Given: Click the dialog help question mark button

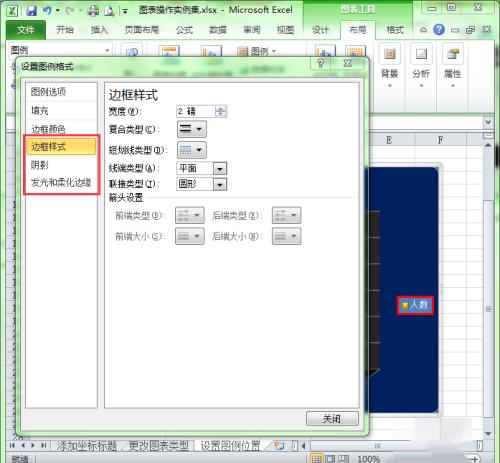Looking at the screenshot, I should point(321,63).
